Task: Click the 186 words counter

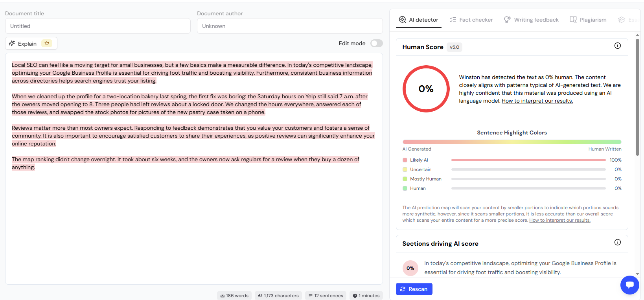Action: point(234,296)
